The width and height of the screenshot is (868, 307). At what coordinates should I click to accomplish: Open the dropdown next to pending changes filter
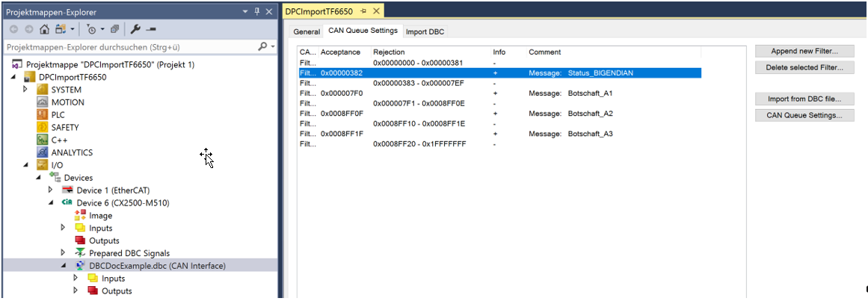coord(102,29)
